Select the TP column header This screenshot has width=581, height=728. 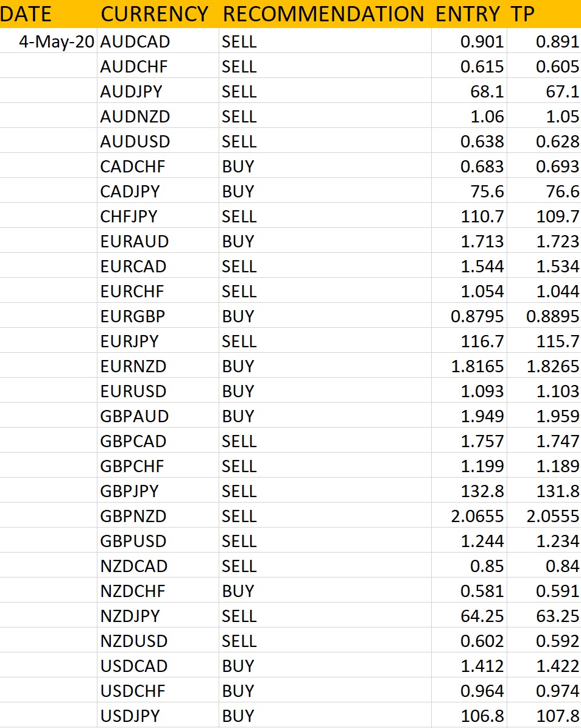coord(523,14)
